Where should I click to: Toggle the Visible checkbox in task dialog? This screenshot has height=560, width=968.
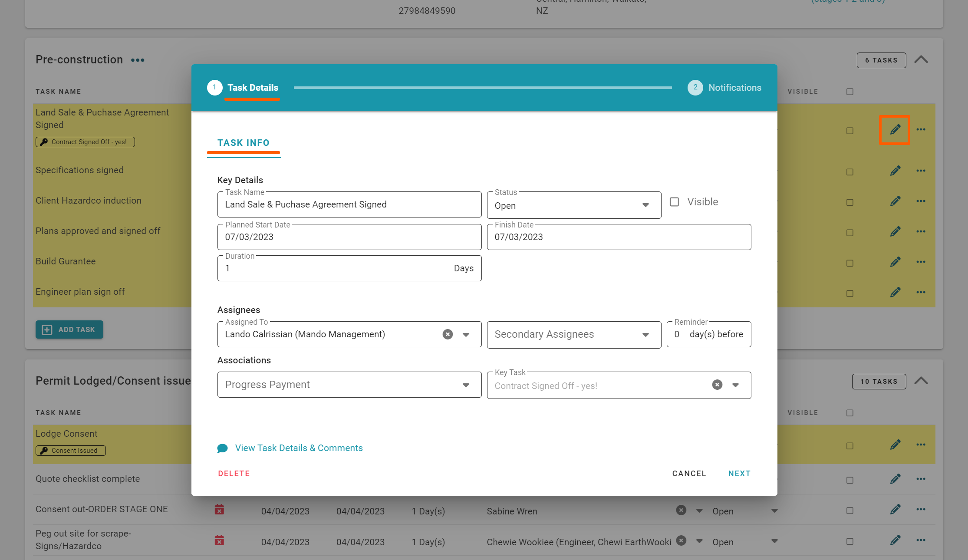click(674, 202)
